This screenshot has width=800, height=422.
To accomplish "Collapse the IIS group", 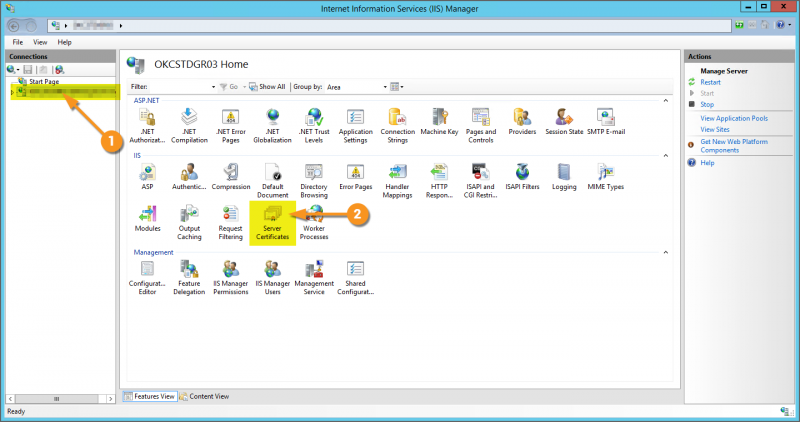I will click(665, 156).
